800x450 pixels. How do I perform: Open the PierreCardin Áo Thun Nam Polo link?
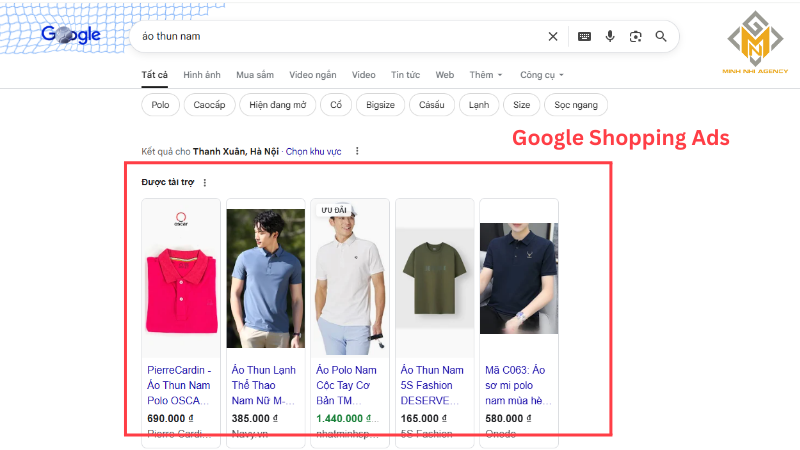click(x=179, y=385)
